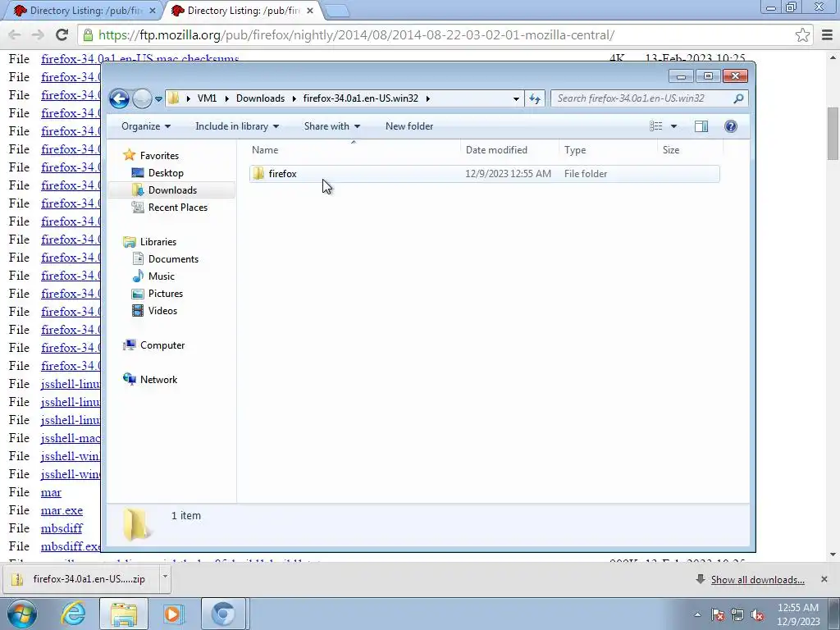Click the volume icon in system tray
The height and width of the screenshot is (630, 840).
click(x=757, y=615)
